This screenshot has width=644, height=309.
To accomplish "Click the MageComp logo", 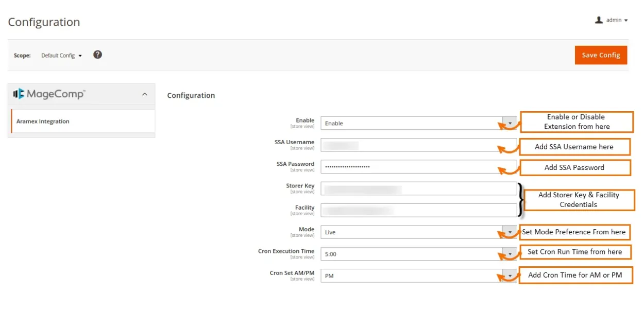I will click(49, 94).
